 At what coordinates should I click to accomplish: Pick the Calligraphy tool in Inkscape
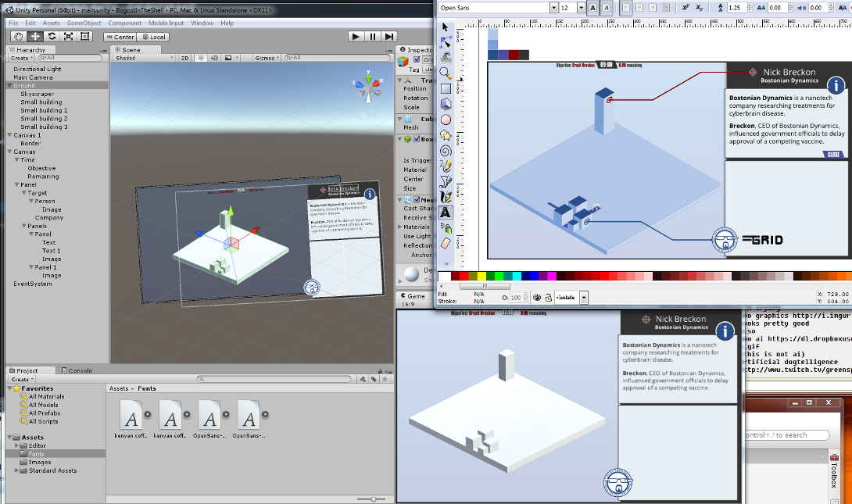point(446,197)
